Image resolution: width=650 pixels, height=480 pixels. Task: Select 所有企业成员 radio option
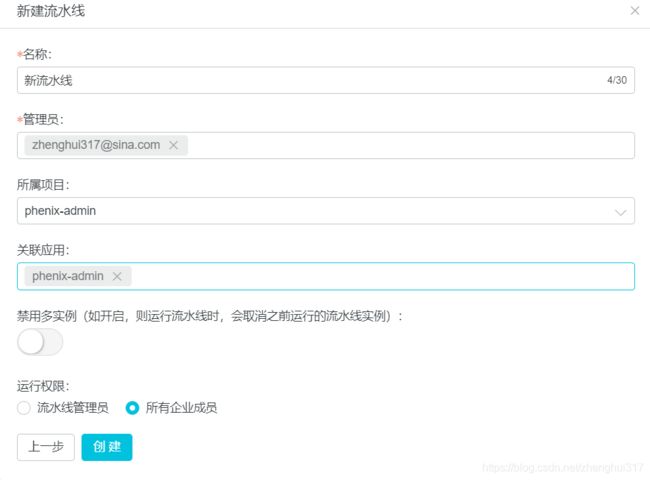[x=132, y=408]
